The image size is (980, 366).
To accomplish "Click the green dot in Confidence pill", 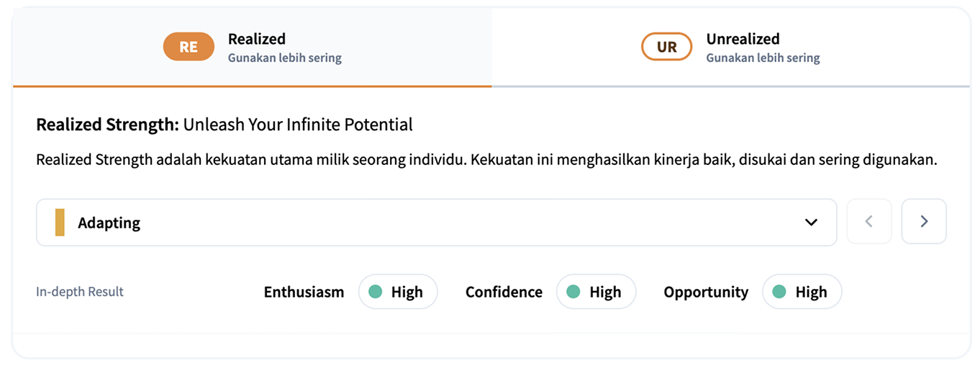I will click(573, 292).
